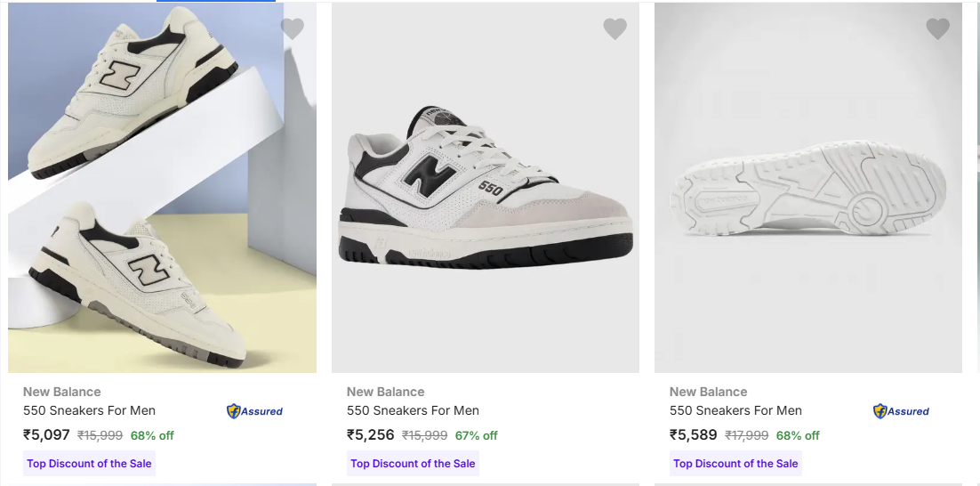Click Top Discount tag under ₹5,256 price
The width and height of the screenshot is (980, 486).
[413, 464]
